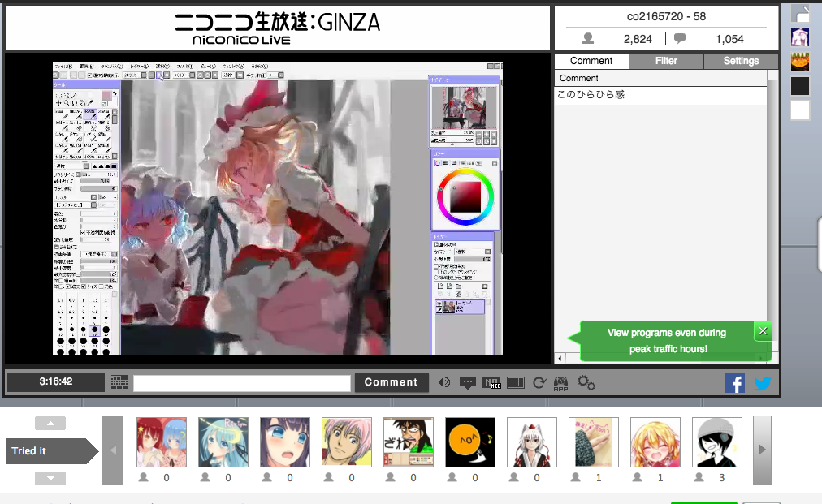This screenshot has height=504, width=822.
Task: Reload the stream with the refresh icon
Action: coord(539,383)
